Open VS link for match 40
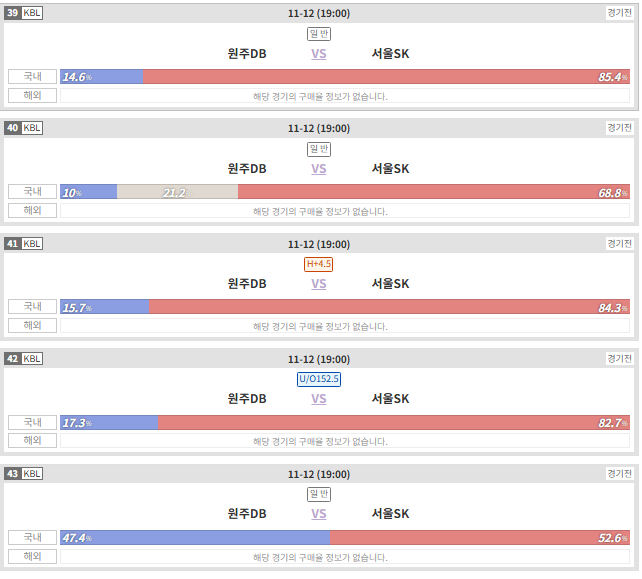Screen dimensions: 642x579 click(x=319, y=169)
